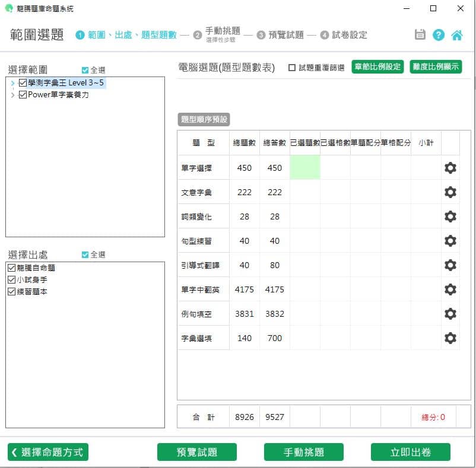Screen dimensions: 476x468
Task: Select 例句填空 question type label
Action: 196,314
